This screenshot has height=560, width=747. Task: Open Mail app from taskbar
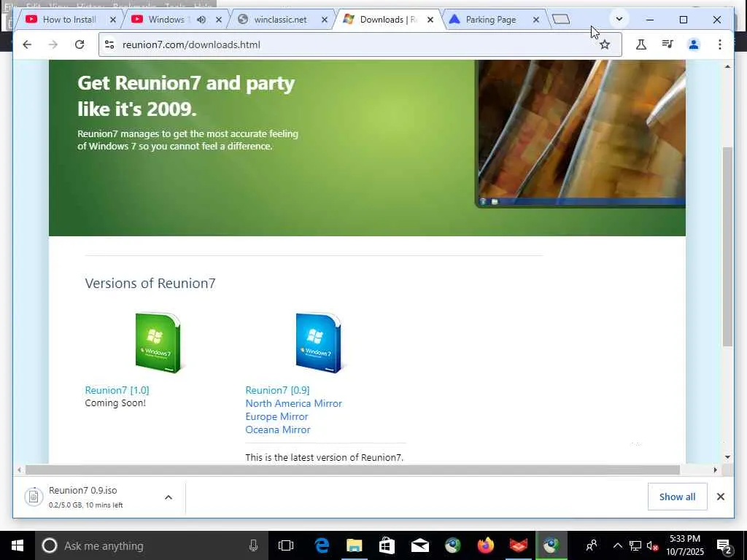[x=419, y=545]
